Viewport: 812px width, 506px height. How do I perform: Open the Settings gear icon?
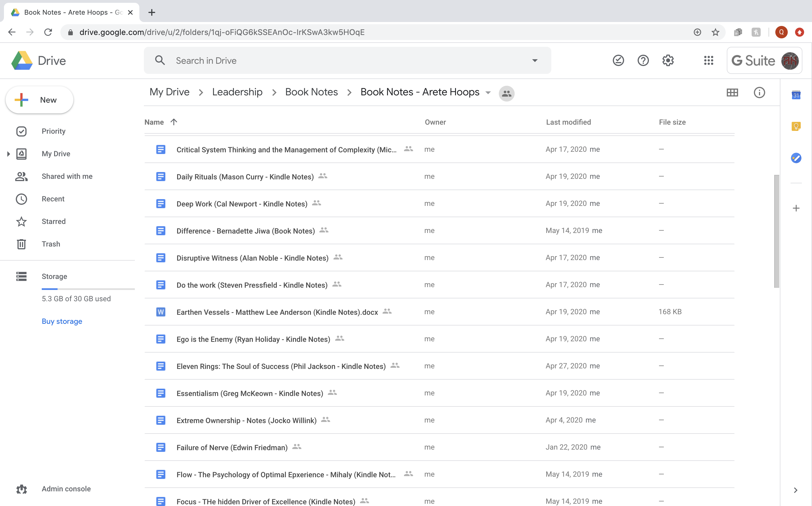pos(668,61)
